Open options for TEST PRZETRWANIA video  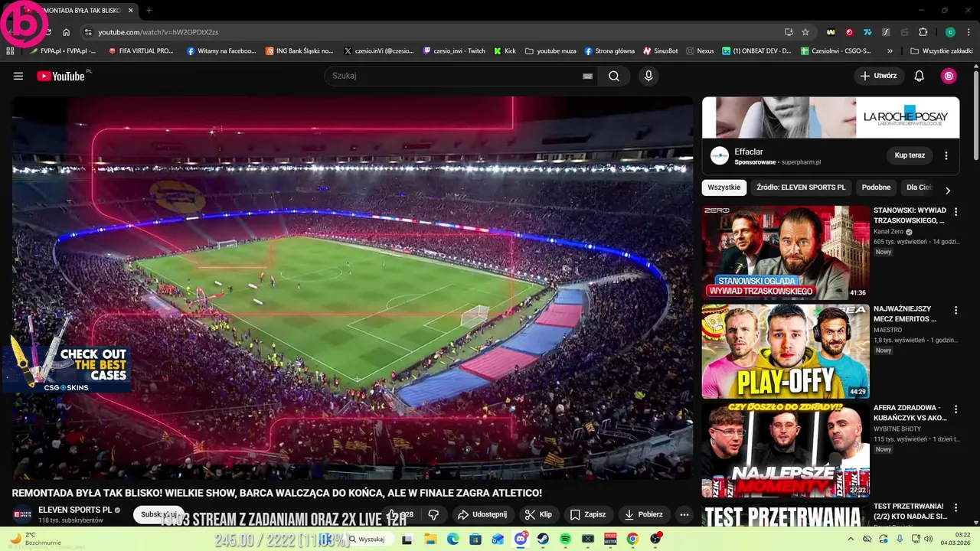pos(955,507)
